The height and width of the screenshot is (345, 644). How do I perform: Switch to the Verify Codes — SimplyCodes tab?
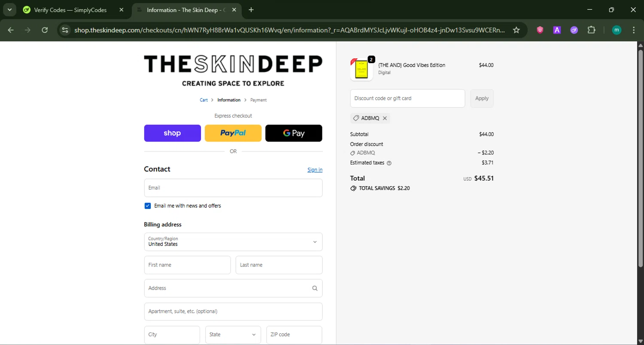coord(70,10)
